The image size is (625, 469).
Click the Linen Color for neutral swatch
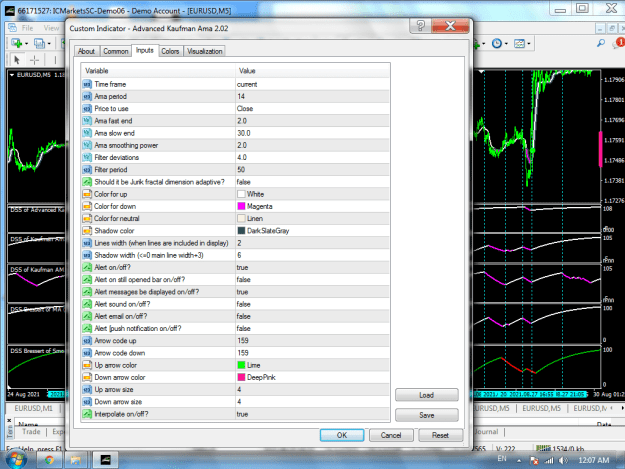tap(241, 218)
